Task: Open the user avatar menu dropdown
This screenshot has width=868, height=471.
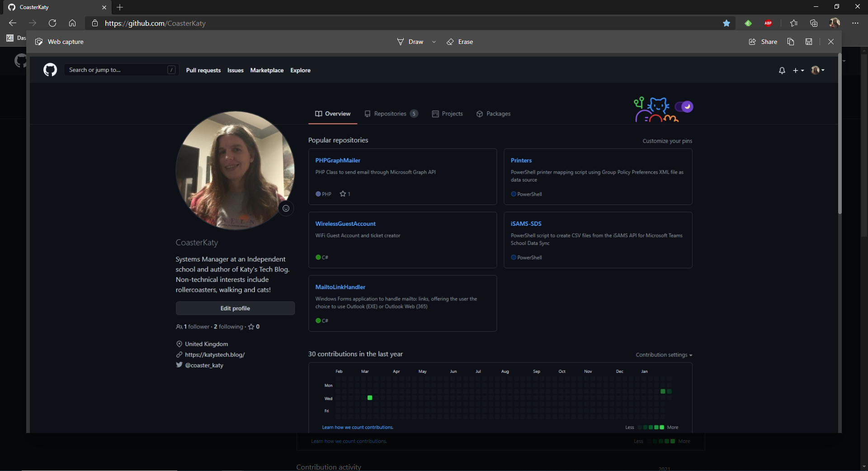Action: (x=817, y=70)
